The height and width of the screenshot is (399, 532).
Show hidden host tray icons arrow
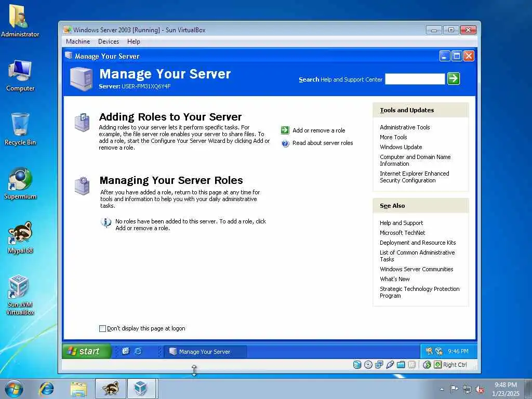442,389
